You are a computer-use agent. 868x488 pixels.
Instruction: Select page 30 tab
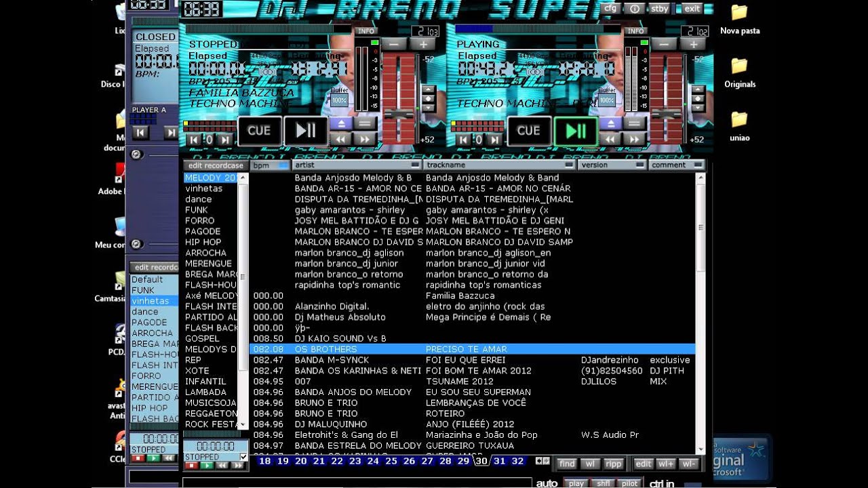481,461
